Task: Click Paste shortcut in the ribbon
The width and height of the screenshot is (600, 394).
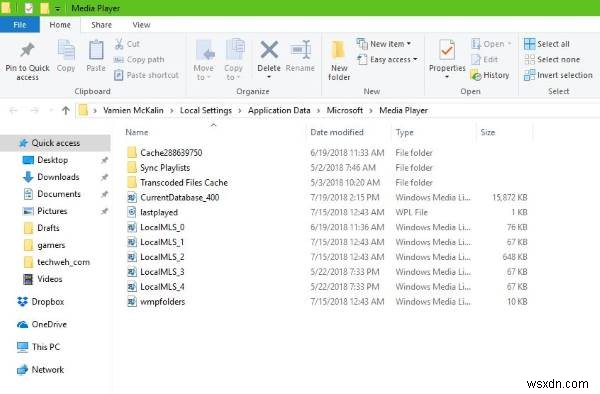Action: coord(147,75)
